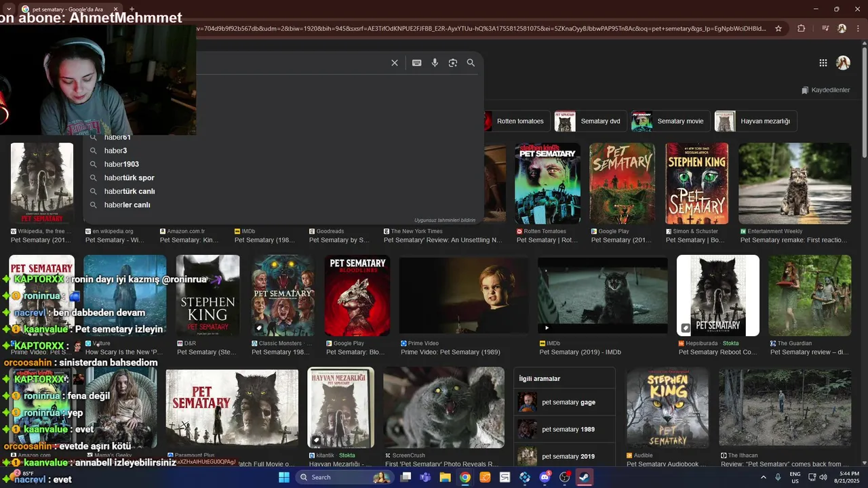Open Google Lens image search

[453, 63]
